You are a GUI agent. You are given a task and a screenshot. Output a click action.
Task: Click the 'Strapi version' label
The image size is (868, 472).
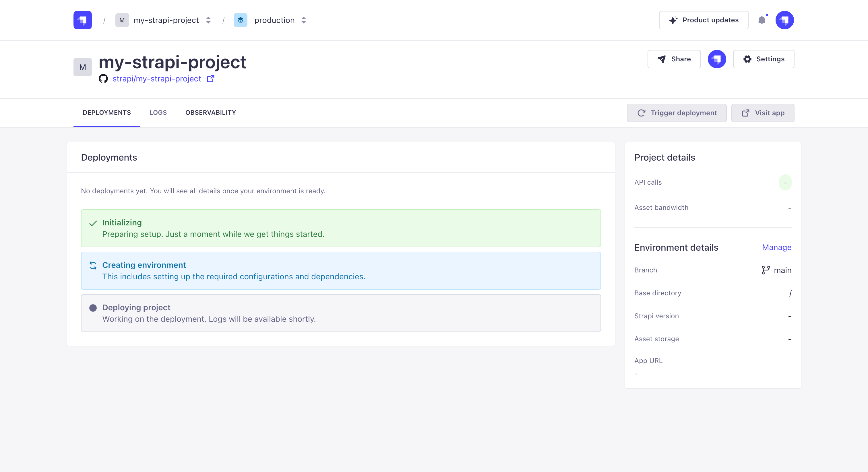pyautogui.click(x=656, y=316)
